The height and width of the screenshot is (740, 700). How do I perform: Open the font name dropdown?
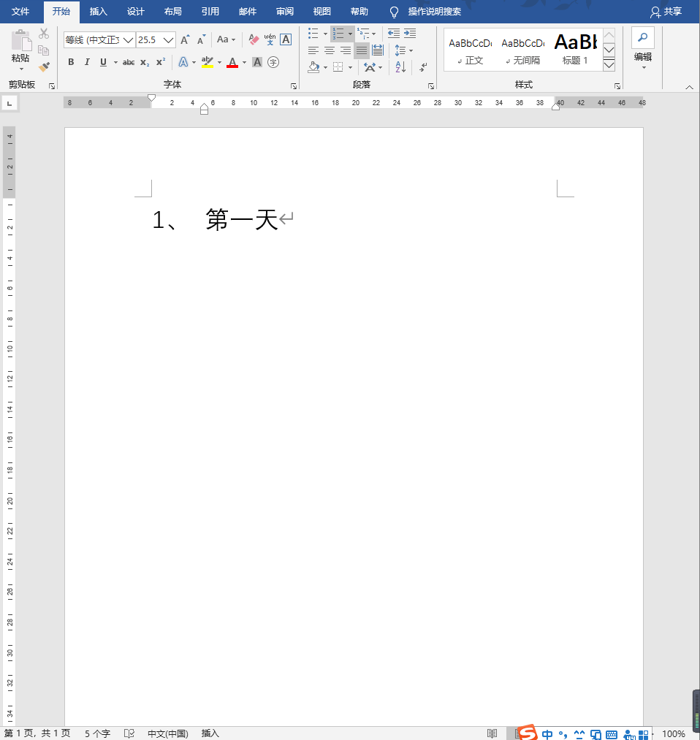click(x=129, y=39)
